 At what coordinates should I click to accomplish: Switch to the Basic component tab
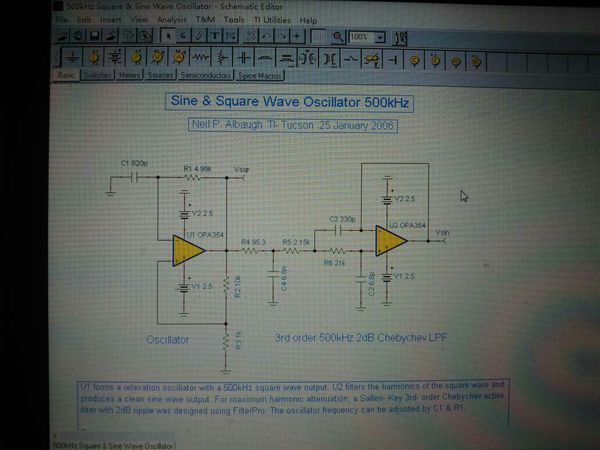point(66,75)
